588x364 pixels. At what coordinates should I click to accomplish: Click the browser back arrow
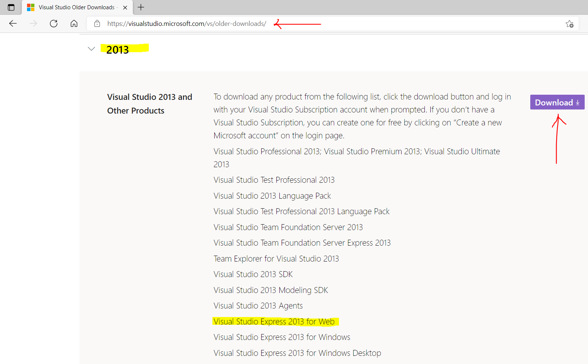tap(13, 24)
